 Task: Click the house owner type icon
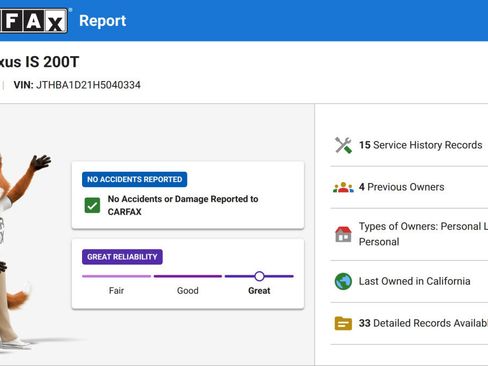(343, 234)
